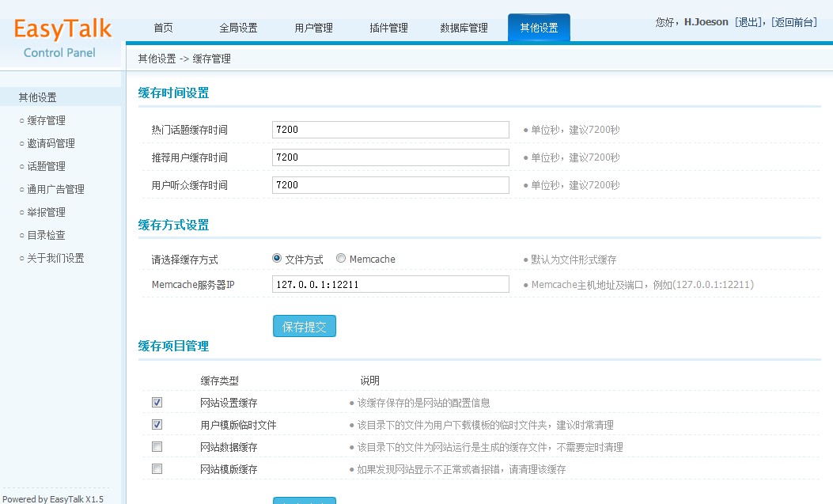Screen dimensions: 833x504
Task: Click the 其他设置 sidebar heading
Action: (x=37, y=97)
